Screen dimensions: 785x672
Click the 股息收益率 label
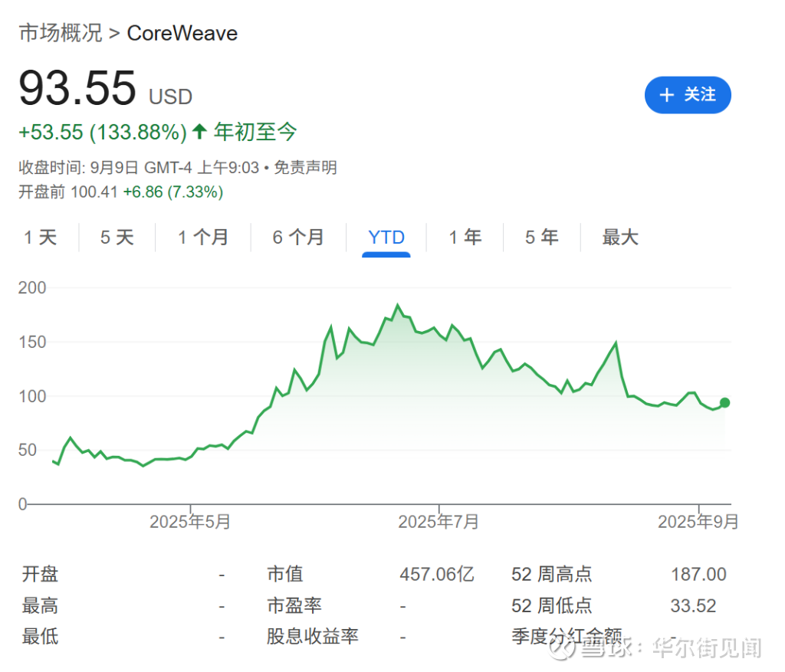click(313, 637)
